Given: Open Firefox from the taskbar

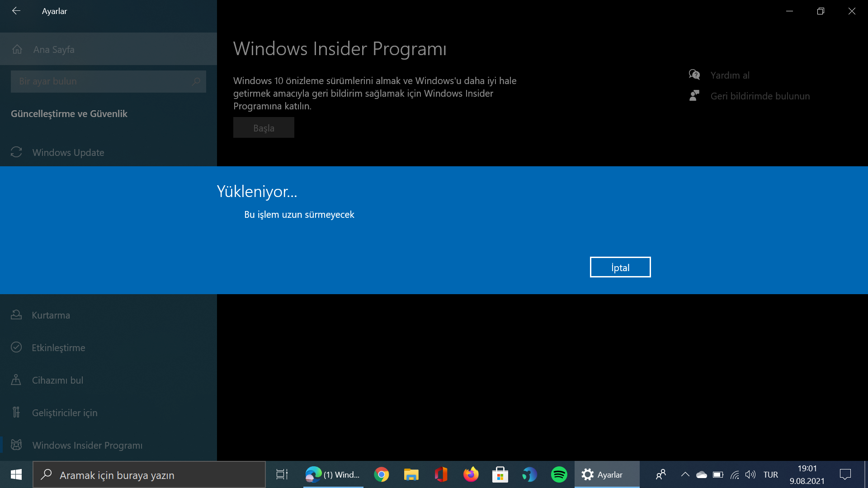Looking at the screenshot, I should point(471,474).
